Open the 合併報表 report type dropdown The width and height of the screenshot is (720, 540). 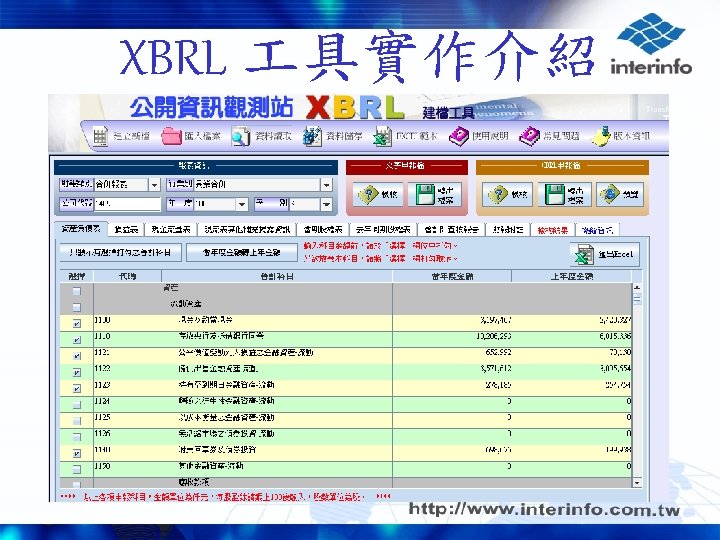(x=155, y=185)
